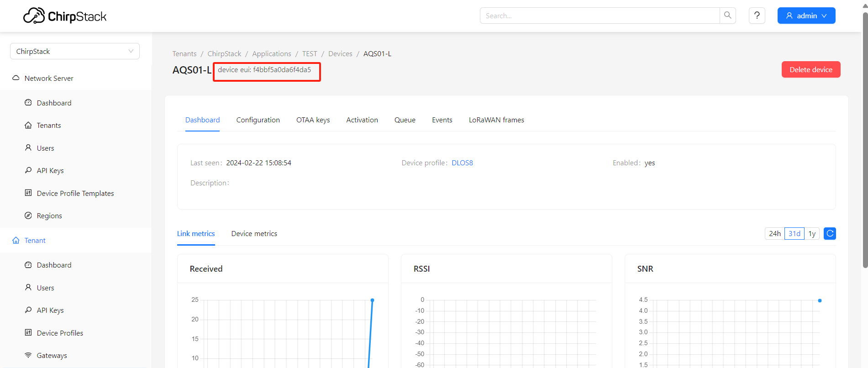The height and width of the screenshot is (368, 868).
Task: Open the DLOS8 device profile link
Action: (462, 163)
